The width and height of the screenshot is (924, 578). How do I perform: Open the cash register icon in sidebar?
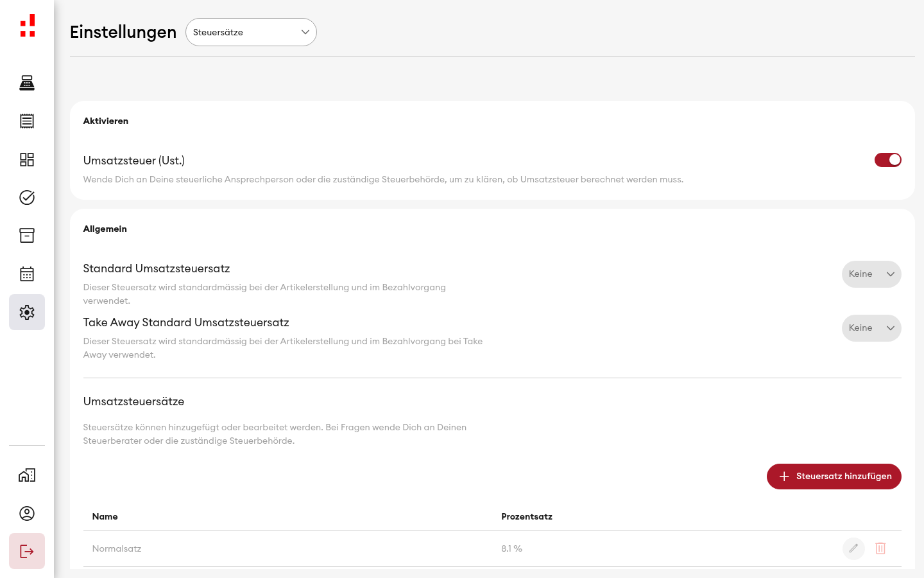27,83
